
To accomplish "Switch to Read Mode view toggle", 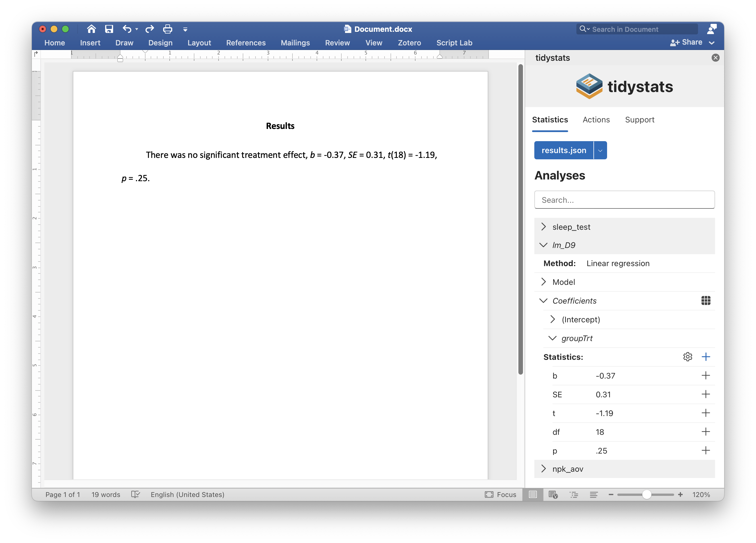I will (533, 494).
